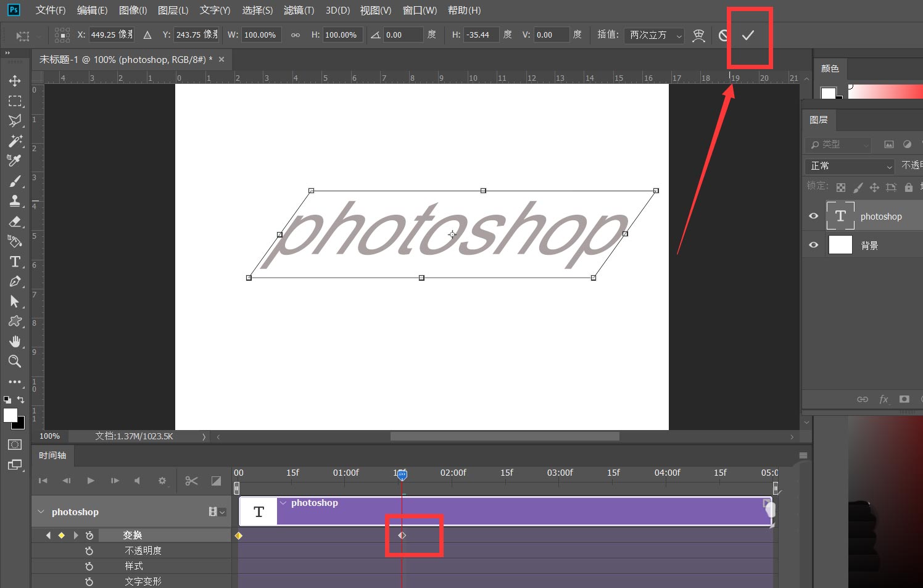Image resolution: width=923 pixels, height=588 pixels.
Task: Open timeline playback settings gear
Action: click(x=162, y=481)
